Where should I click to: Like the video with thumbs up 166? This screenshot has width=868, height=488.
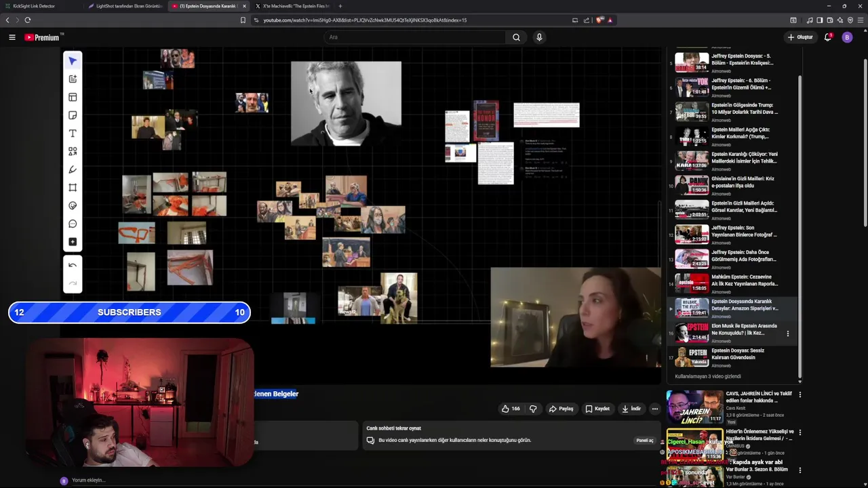pyautogui.click(x=511, y=409)
